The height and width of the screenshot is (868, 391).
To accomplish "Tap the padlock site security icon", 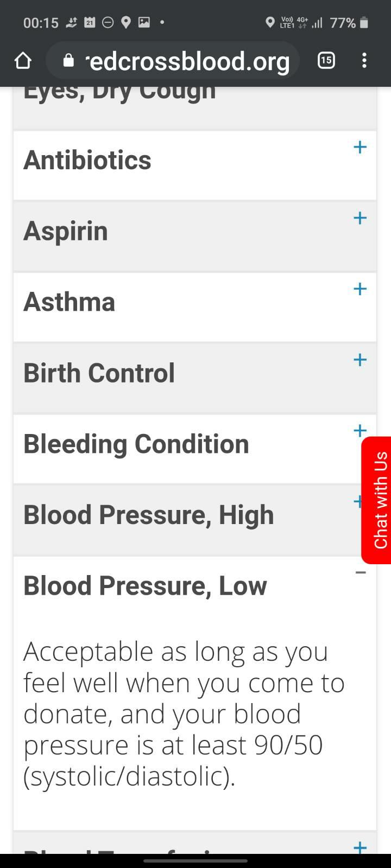I will [x=68, y=61].
